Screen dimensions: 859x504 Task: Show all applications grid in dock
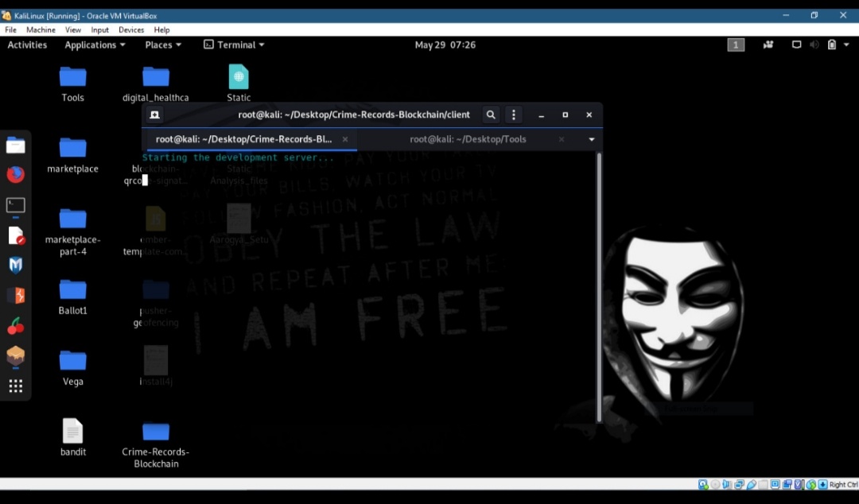tap(15, 386)
